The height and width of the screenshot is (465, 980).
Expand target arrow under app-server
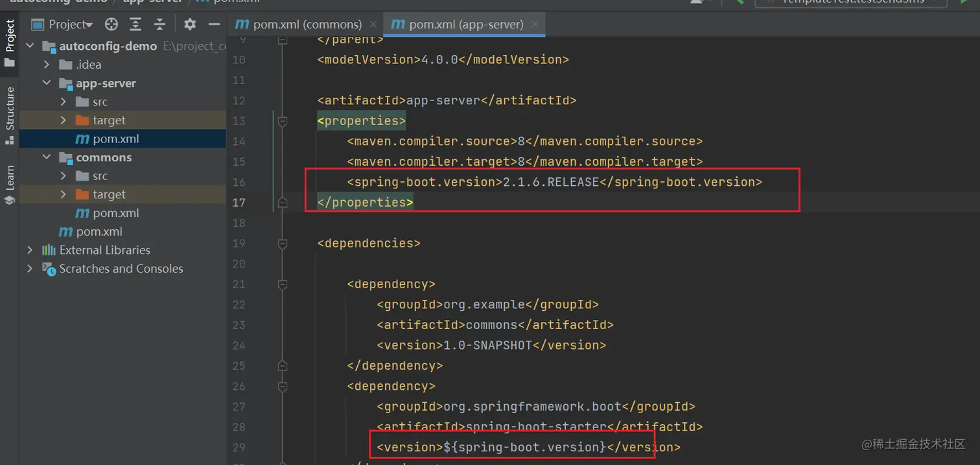64,120
